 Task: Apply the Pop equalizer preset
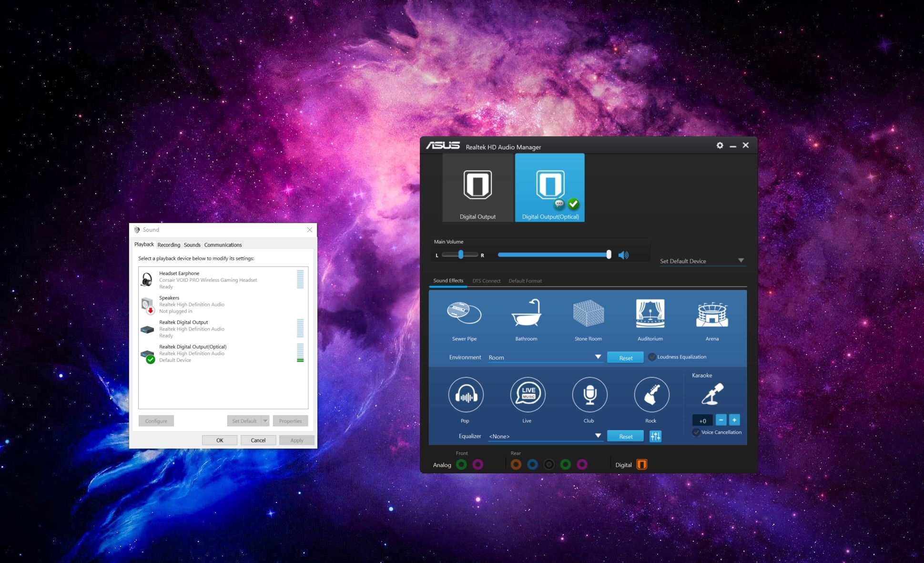coord(466,395)
